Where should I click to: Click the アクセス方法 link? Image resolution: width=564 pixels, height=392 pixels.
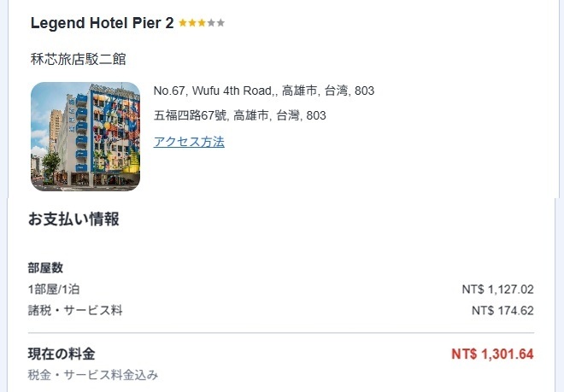(x=189, y=142)
